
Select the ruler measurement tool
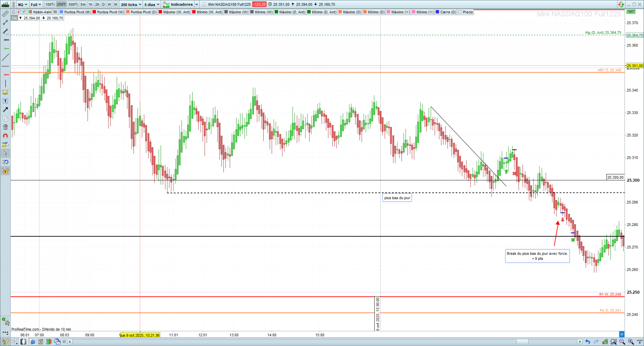tap(5, 14)
